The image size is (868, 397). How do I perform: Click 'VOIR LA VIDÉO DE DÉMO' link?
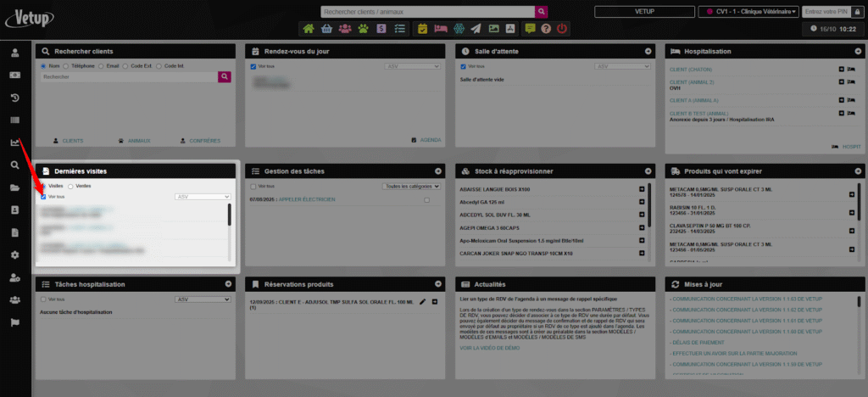(x=488, y=348)
